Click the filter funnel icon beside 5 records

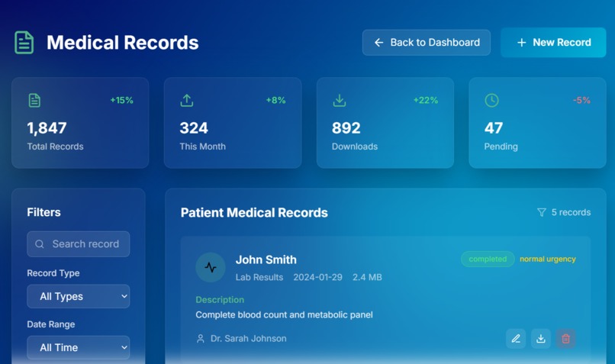[x=541, y=212]
